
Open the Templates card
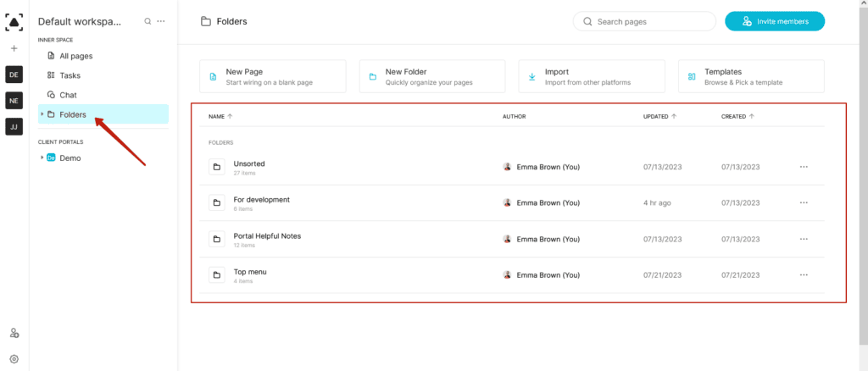pyautogui.click(x=751, y=76)
